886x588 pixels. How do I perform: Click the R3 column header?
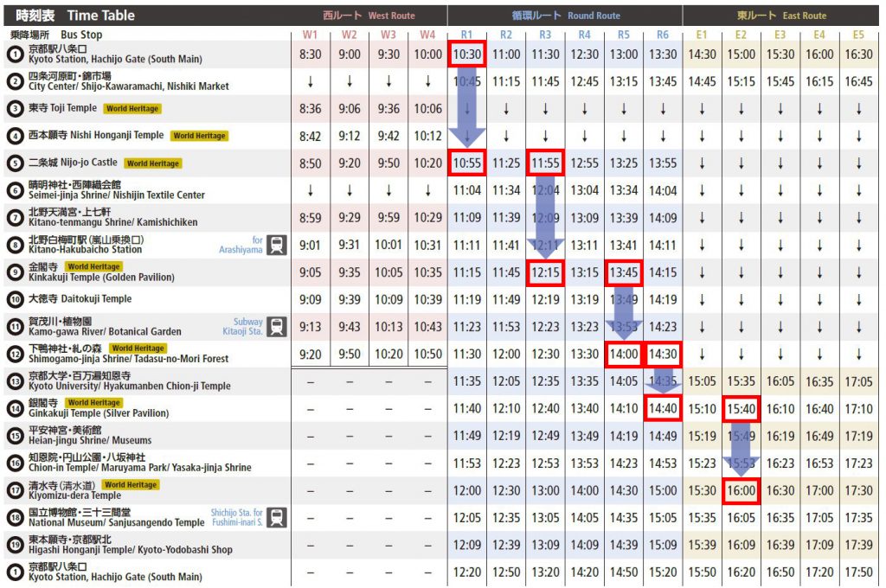pos(545,35)
